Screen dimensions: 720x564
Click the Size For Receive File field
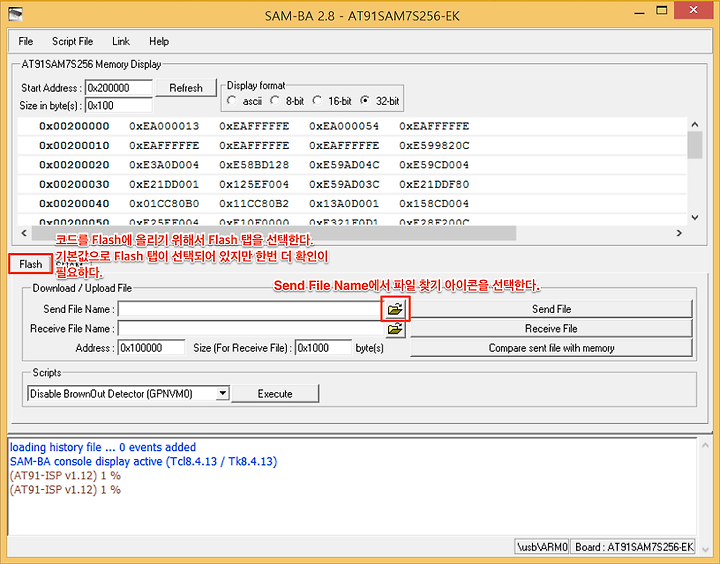[x=323, y=348]
